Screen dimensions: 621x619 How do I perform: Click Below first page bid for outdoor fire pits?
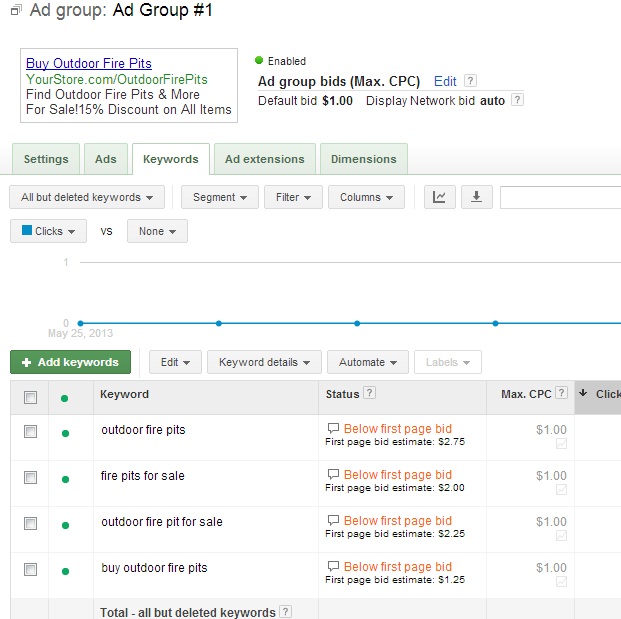tap(398, 429)
